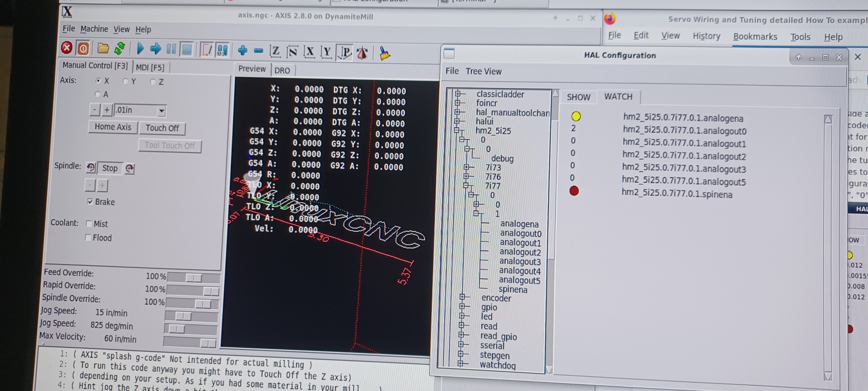Click Home Axis button
868x391 pixels.
pos(113,127)
